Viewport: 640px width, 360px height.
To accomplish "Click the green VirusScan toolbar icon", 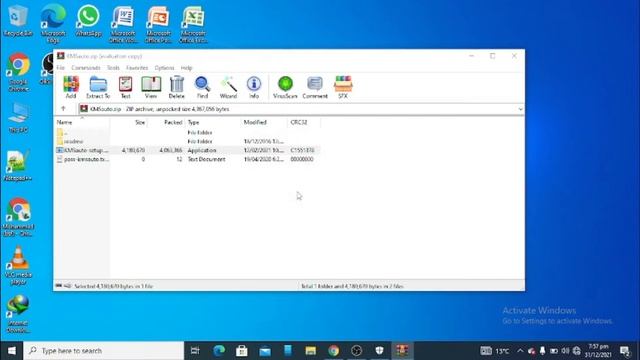I will [285, 87].
